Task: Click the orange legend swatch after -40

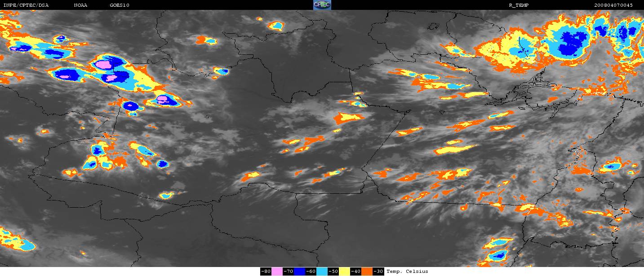Action: tap(367, 272)
